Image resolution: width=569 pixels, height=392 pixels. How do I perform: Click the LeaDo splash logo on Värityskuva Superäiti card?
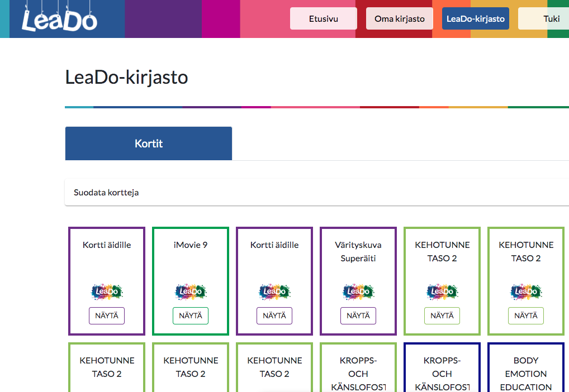pos(358,291)
